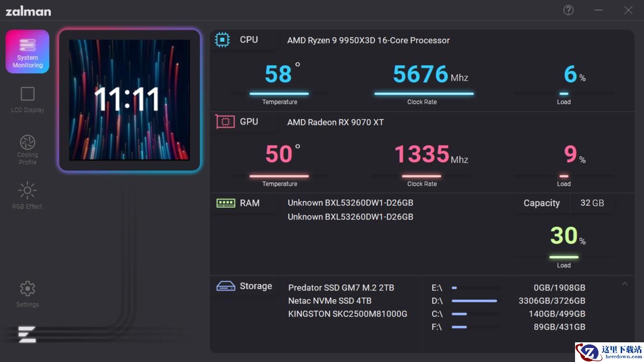Collapse the Storage panel with the chevron
This screenshot has width=644, height=362.
(x=625, y=284)
